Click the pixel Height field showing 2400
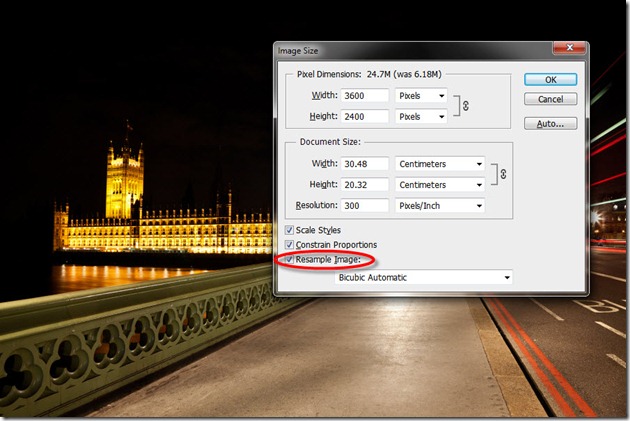The width and height of the screenshot is (630, 421). point(363,117)
